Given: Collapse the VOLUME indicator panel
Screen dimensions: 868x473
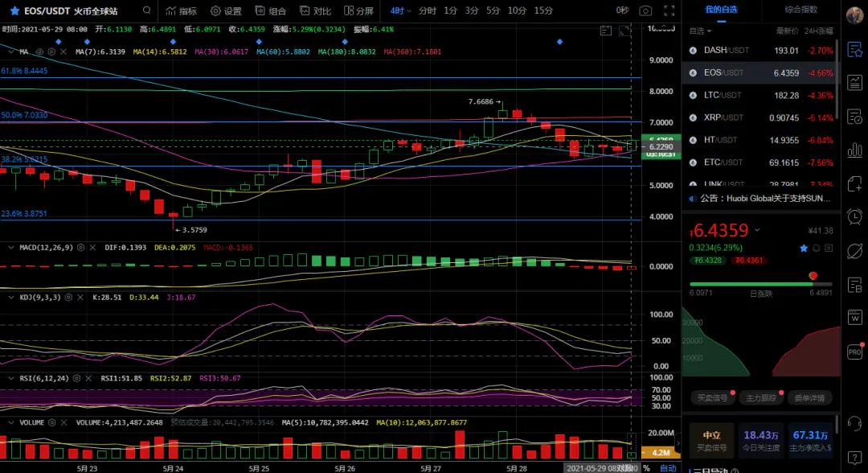Looking at the screenshot, I should (10, 422).
